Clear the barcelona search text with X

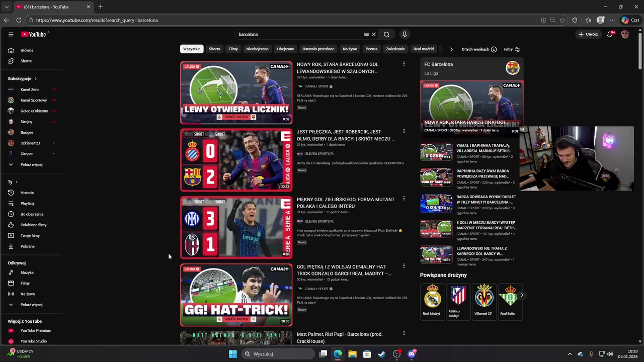[374, 35]
